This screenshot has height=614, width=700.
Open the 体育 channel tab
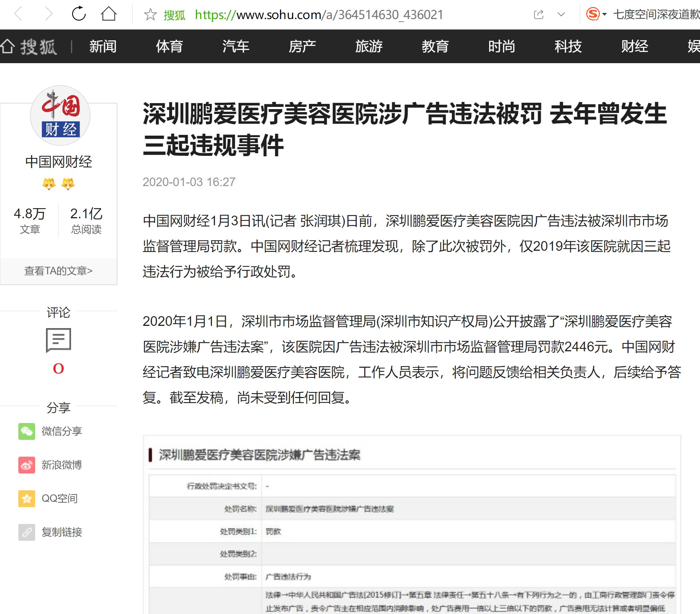point(169,46)
